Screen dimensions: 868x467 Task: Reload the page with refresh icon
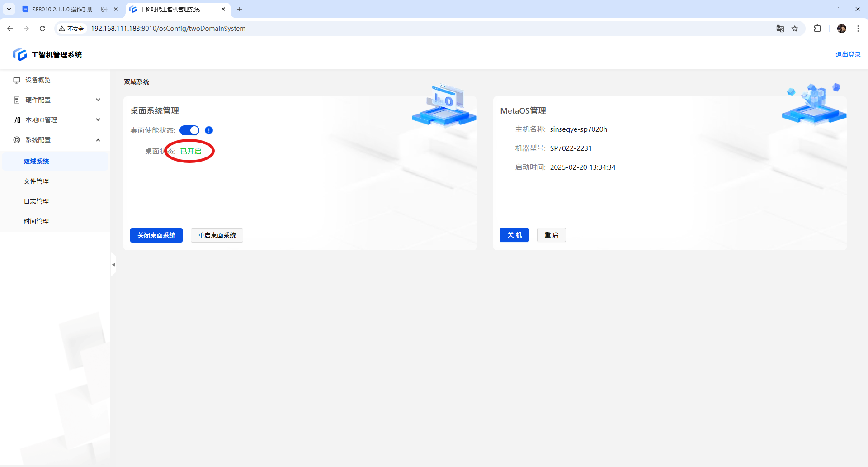[x=42, y=29]
